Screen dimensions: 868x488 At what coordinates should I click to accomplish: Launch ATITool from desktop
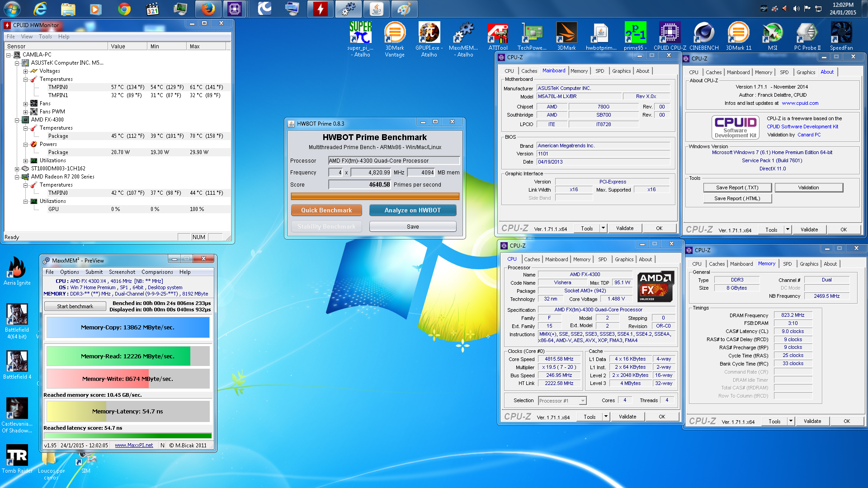(x=498, y=36)
